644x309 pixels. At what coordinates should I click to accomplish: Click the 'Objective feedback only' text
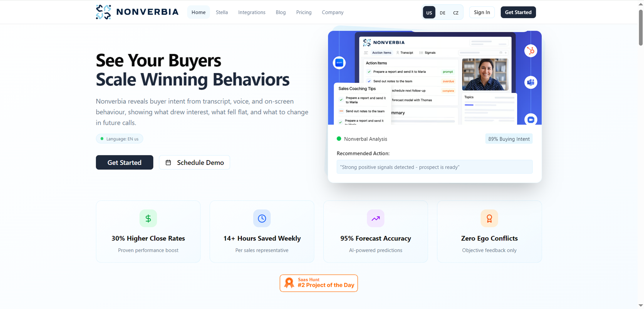(489, 250)
